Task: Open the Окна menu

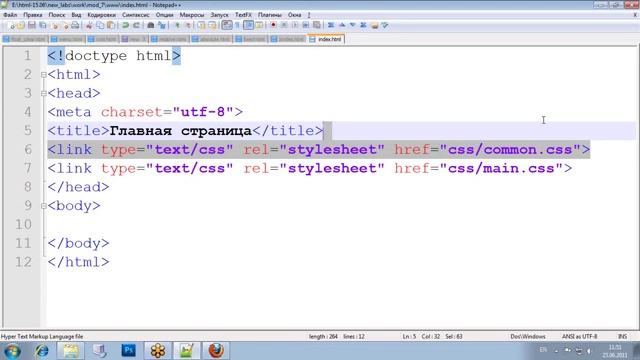Action: [x=294, y=15]
